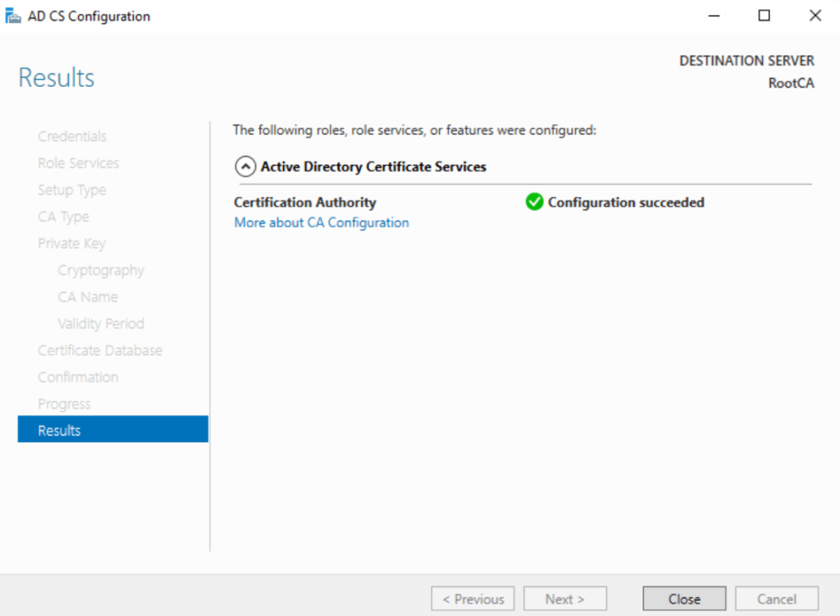The width and height of the screenshot is (840, 616).
Task: Select the Cryptography step
Action: [101, 270]
